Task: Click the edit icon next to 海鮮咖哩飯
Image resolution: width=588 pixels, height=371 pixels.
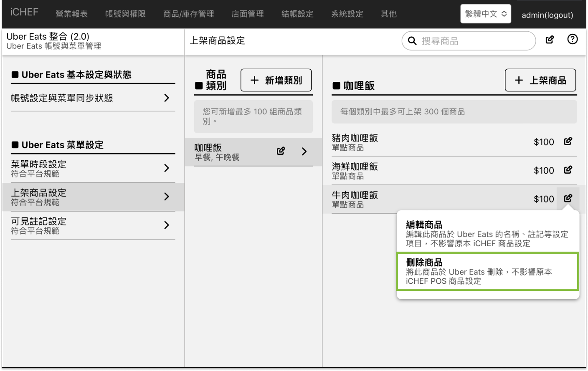Action: [568, 170]
